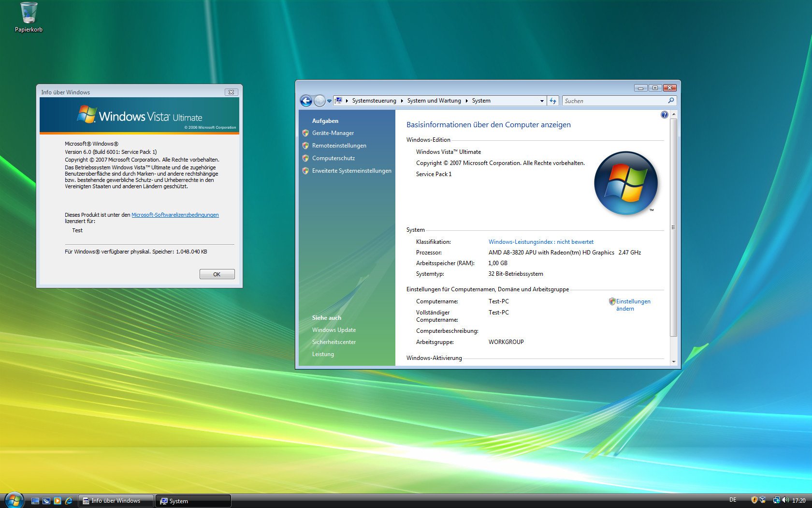812x508 pixels.
Task: Open Geräte-Manager from the Aufgaben sidebar
Action: coord(333,133)
